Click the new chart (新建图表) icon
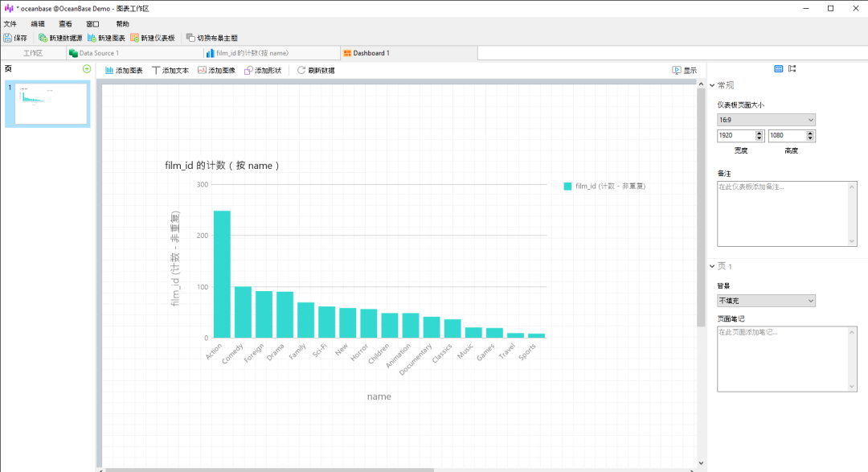The height and width of the screenshot is (472, 868). tap(92, 39)
